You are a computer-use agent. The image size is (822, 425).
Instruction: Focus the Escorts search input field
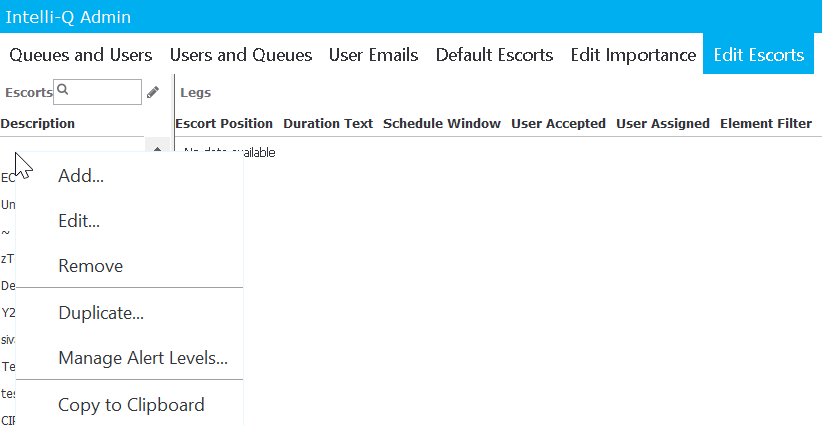pyautogui.click(x=98, y=92)
